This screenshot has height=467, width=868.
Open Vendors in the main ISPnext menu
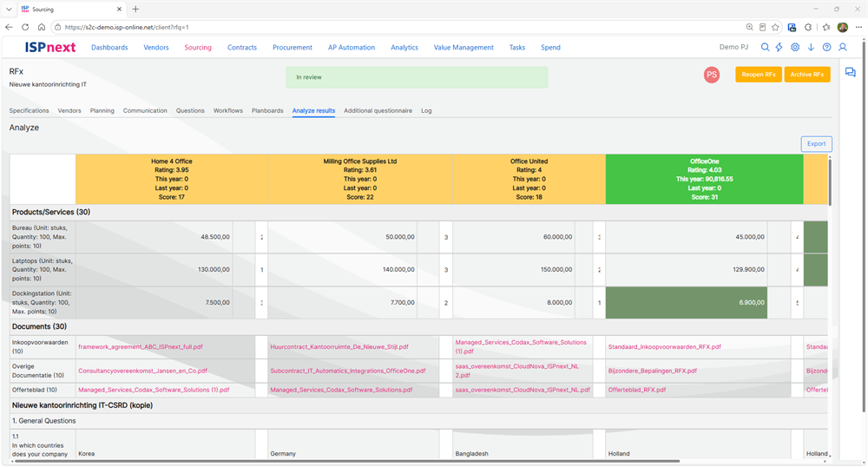click(x=156, y=48)
